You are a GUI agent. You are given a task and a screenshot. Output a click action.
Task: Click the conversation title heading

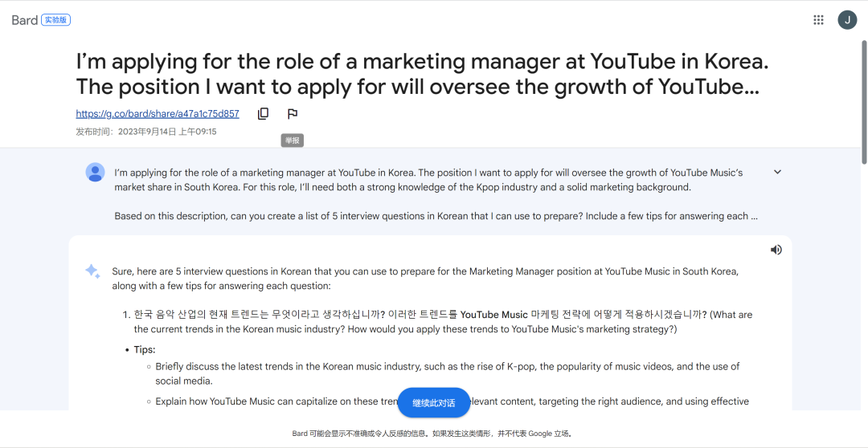423,74
